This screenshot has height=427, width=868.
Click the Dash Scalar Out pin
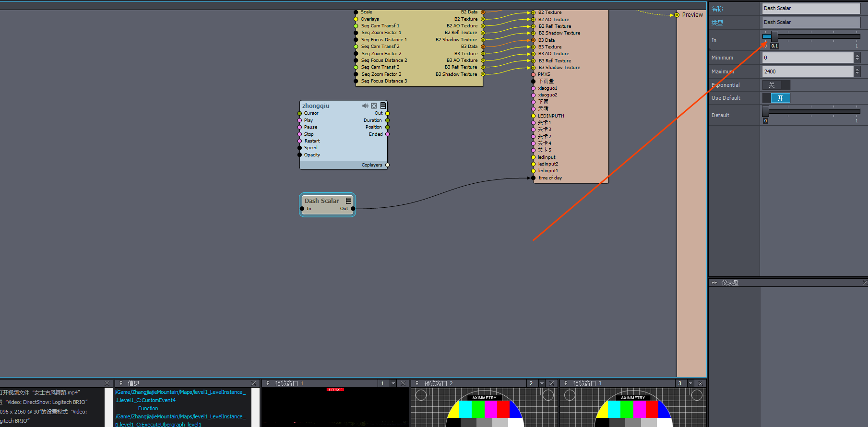coord(353,209)
